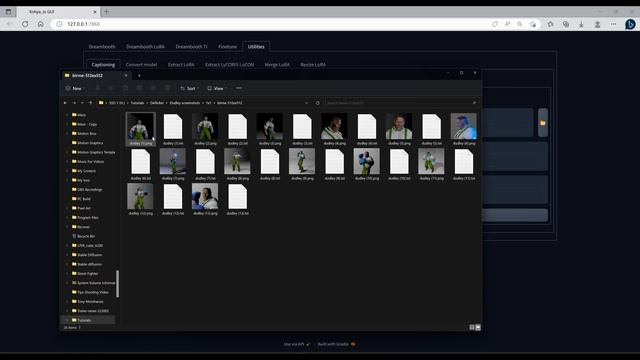Expand the Street Fighter folder chevron
This screenshot has width=640, height=360.
click(x=67, y=273)
